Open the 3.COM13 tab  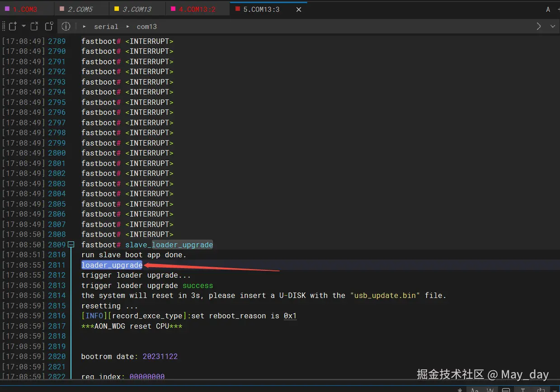pos(137,9)
